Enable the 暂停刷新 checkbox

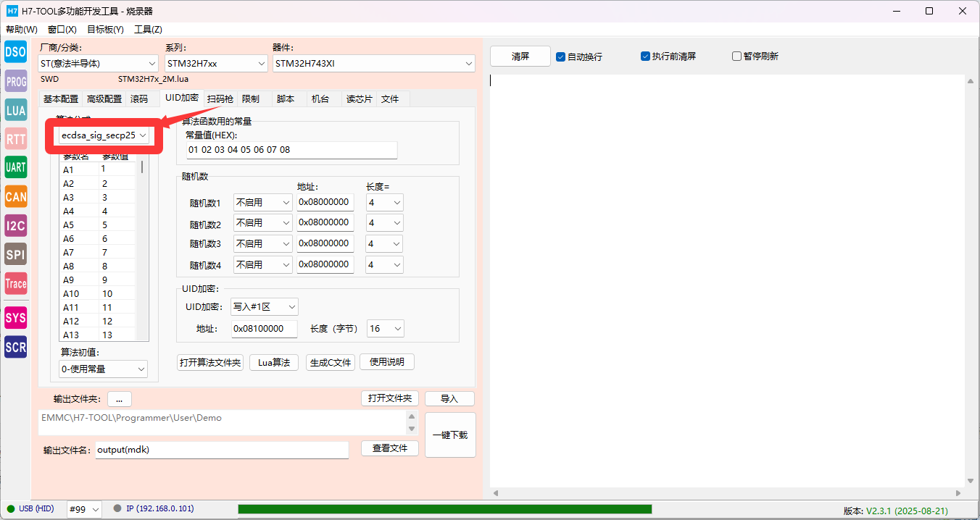coord(736,56)
